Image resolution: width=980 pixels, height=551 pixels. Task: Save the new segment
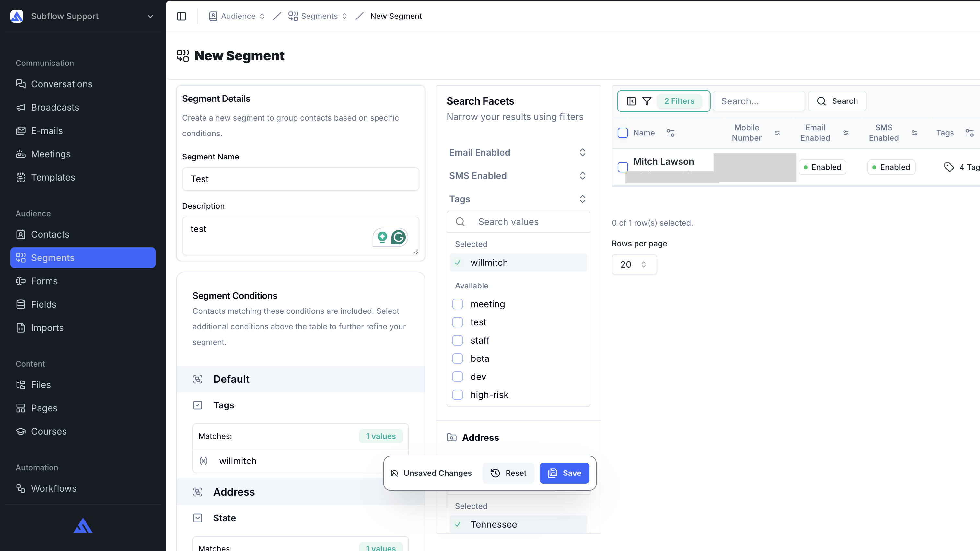pos(564,473)
